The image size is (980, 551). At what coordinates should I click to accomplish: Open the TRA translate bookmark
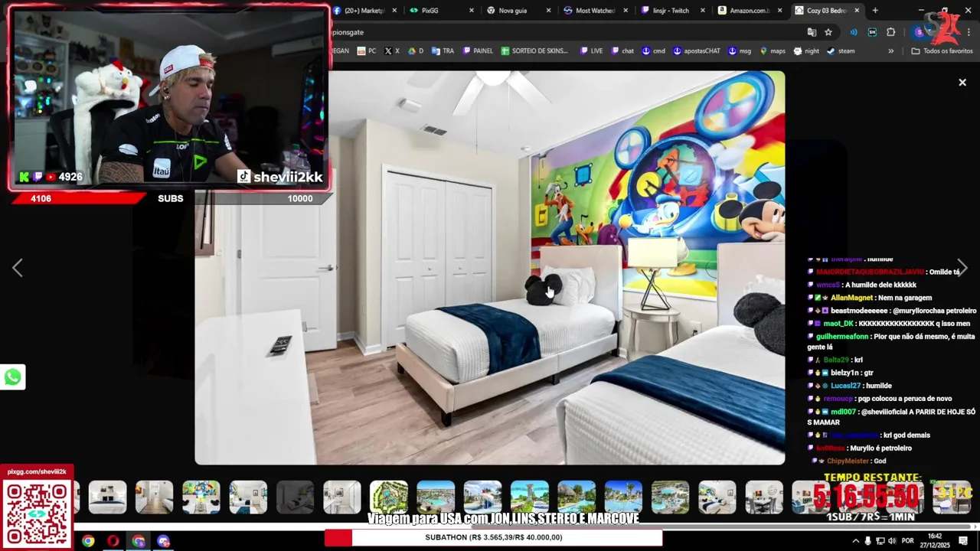[443, 51]
